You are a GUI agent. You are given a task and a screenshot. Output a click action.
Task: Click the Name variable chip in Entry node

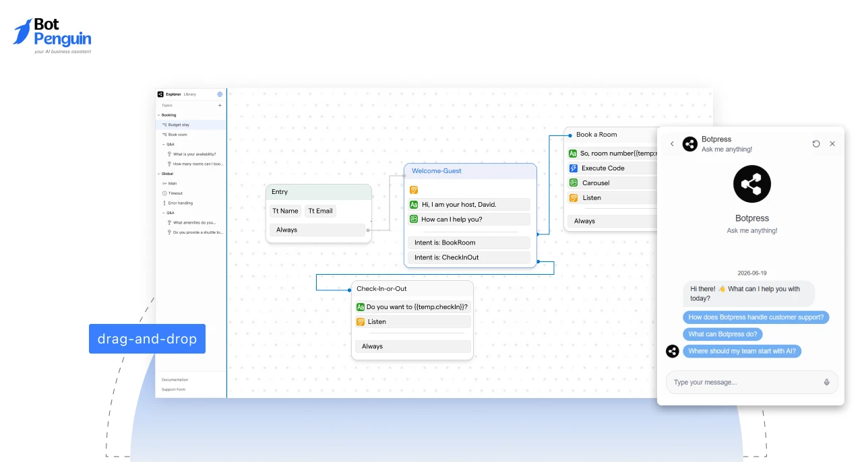pos(286,211)
